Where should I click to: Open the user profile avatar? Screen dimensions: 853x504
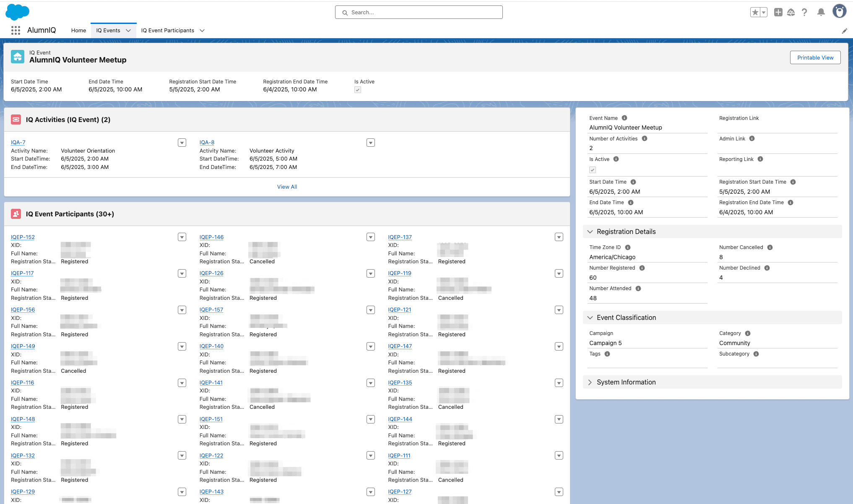tap(840, 11)
